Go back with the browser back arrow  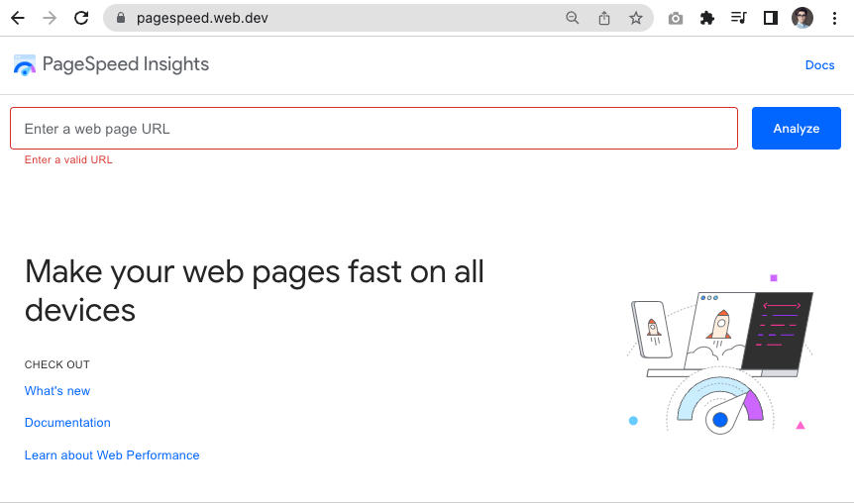tap(18, 18)
